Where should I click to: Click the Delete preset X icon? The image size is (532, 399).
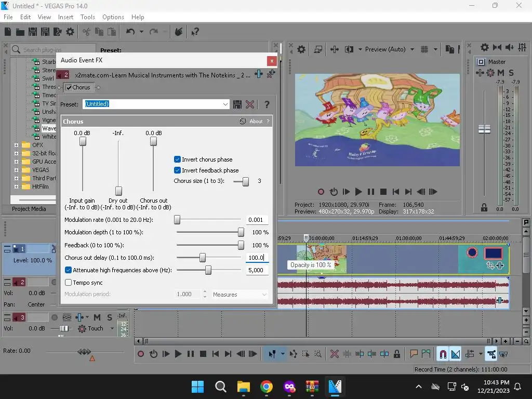pos(250,104)
